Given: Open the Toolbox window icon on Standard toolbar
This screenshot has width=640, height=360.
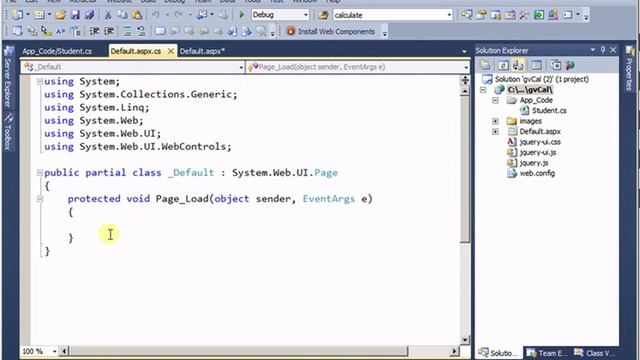Looking at the screenshot, I should point(524,15).
